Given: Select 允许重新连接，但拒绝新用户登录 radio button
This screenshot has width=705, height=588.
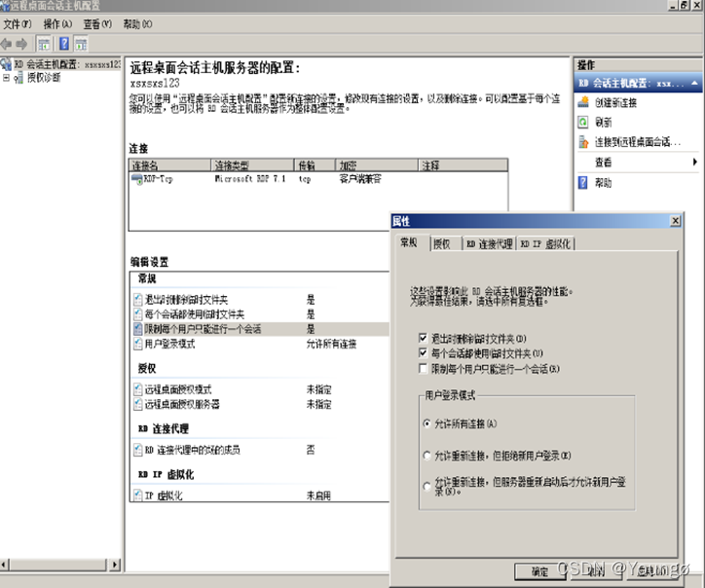Looking at the screenshot, I should click(427, 456).
